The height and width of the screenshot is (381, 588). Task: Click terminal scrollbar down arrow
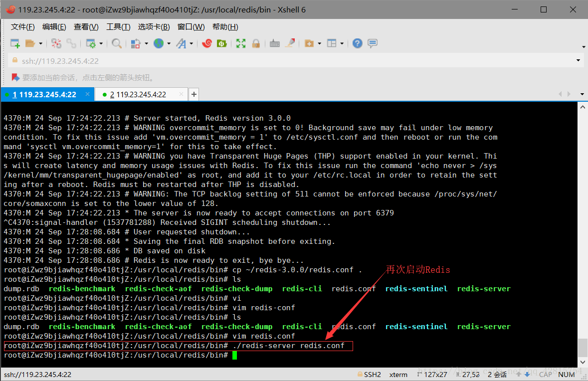583,362
